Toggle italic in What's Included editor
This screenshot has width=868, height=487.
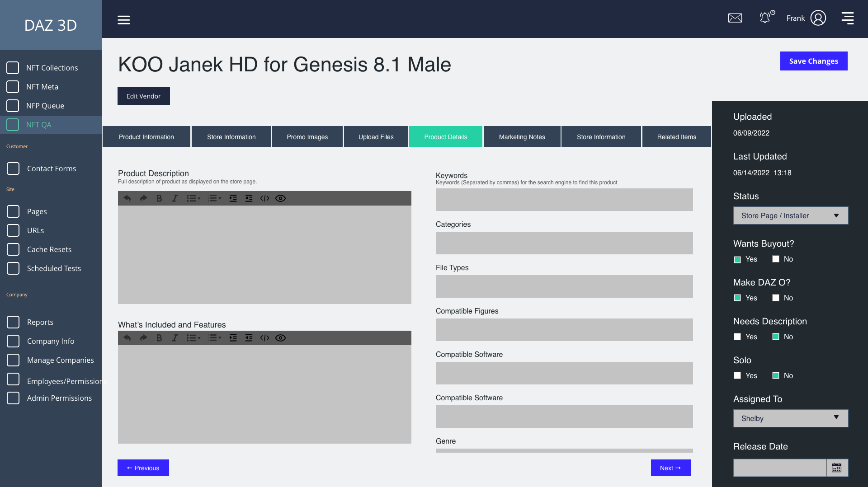(x=175, y=338)
